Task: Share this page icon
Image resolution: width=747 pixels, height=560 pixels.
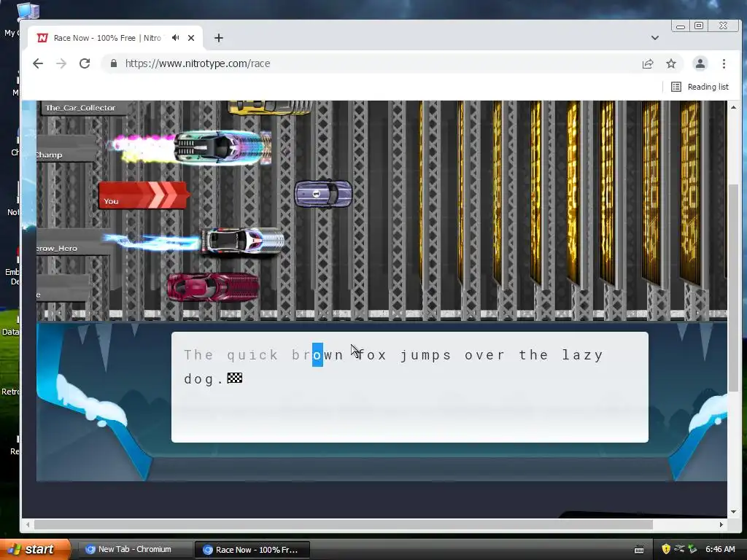Action: 648,64
